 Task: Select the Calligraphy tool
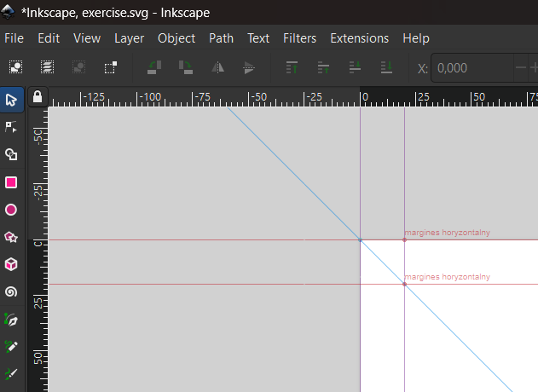click(11, 374)
